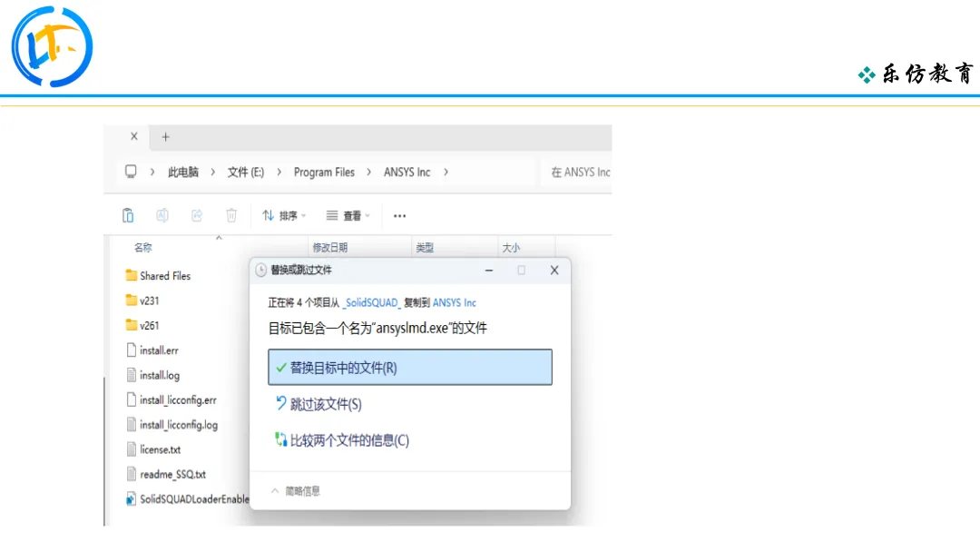The width and height of the screenshot is (980, 552).
Task: Choose 比较两个文件的信息(C) option
Action: tap(342, 440)
